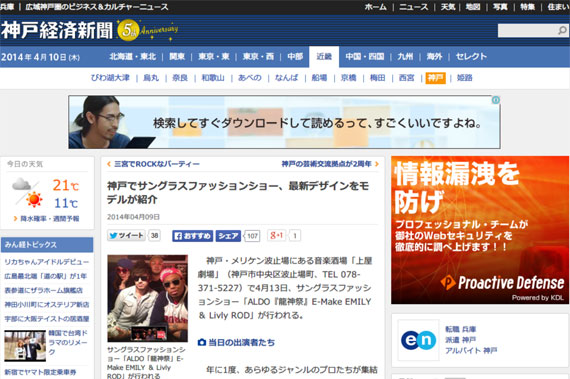The height and width of the screenshot is (379, 570).
Task: Open the 当日の出演者たち photo link
Action: pyautogui.click(x=236, y=342)
